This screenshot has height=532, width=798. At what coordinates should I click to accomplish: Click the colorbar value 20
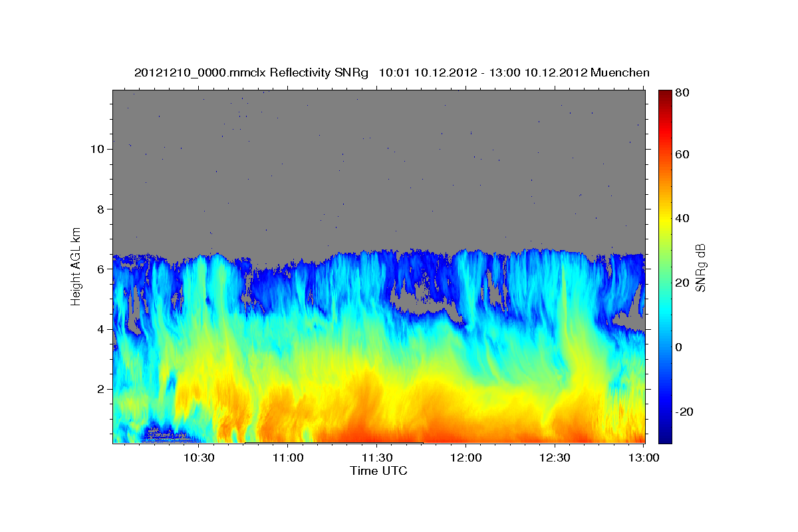(x=682, y=283)
